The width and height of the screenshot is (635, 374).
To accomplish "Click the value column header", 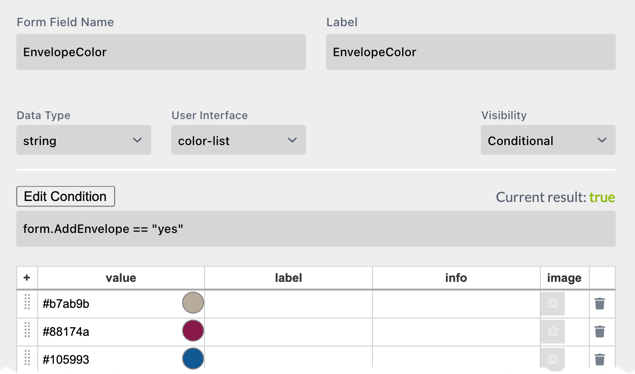I will [x=121, y=278].
